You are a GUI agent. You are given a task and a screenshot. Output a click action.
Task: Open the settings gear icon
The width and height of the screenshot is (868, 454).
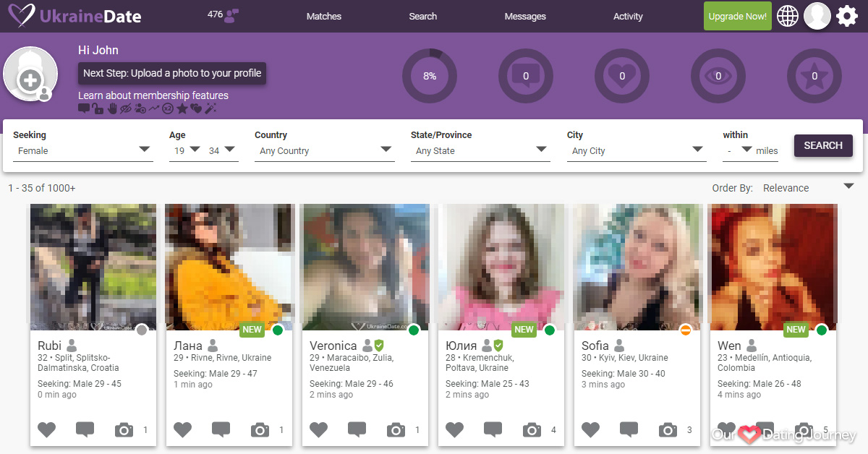pos(847,16)
